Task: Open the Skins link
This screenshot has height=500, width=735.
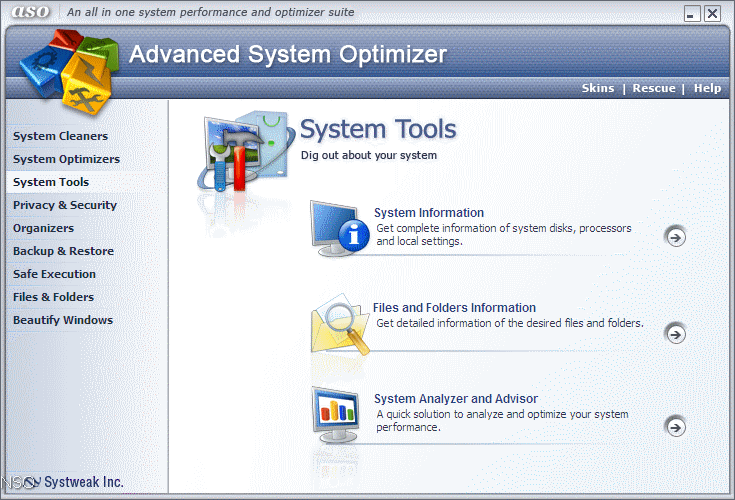Action: (x=598, y=88)
